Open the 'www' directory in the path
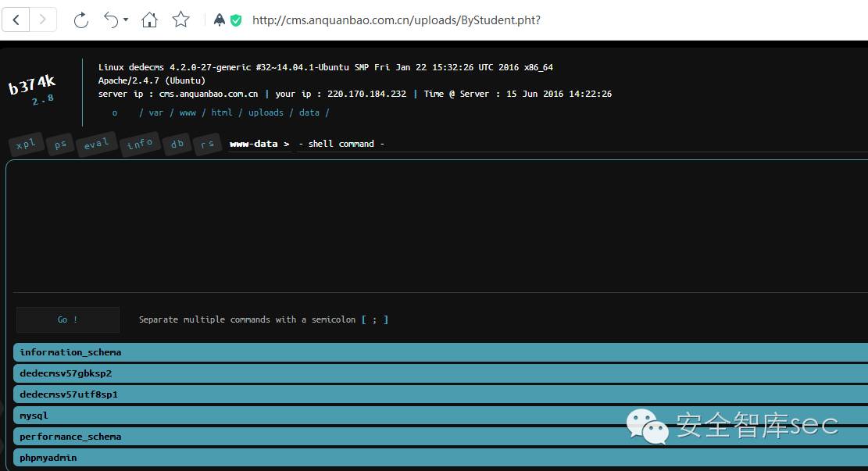868x471 pixels. (x=188, y=113)
